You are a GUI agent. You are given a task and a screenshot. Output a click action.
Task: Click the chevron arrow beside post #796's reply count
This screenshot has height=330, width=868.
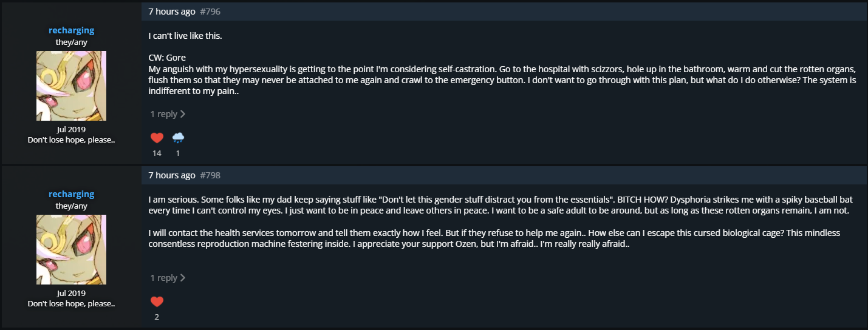[x=183, y=114]
